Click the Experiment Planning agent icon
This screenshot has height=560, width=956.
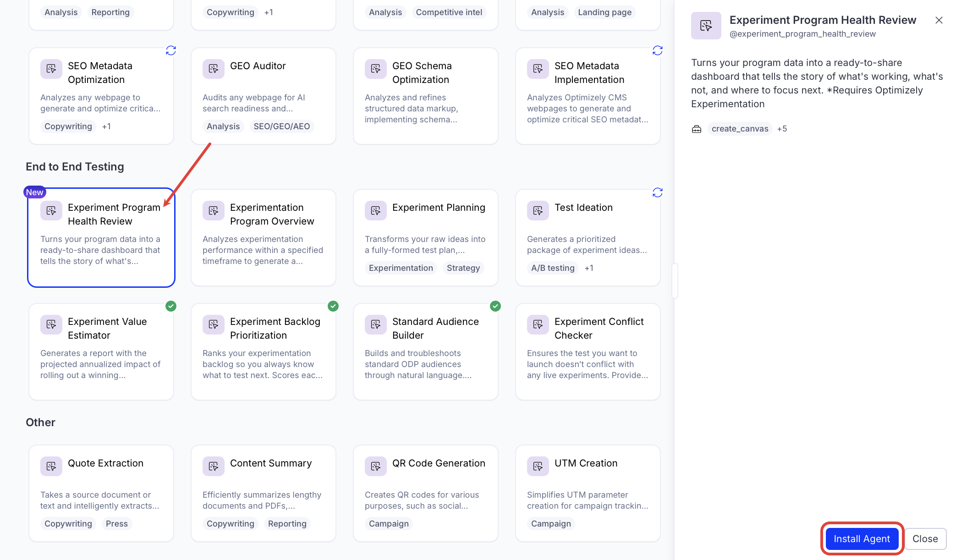[x=376, y=210]
